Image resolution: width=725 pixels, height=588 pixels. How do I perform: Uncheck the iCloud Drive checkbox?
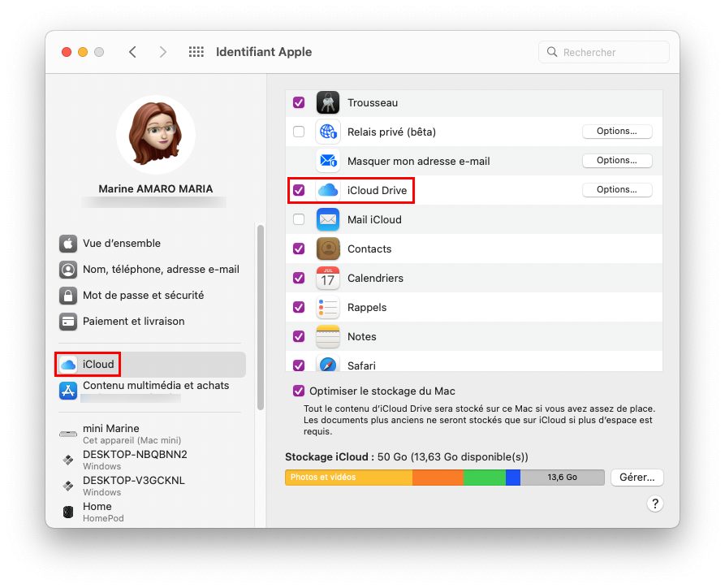pos(299,190)
